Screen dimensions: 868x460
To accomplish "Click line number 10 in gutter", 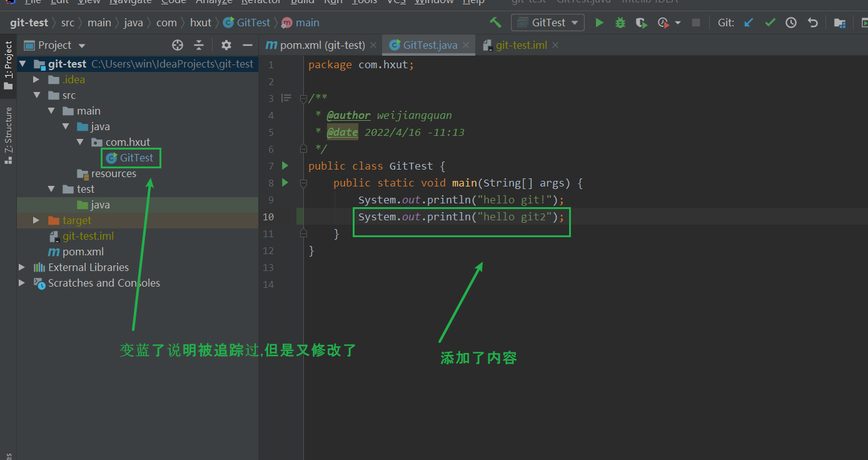I will pyautogui.click(x=268, y=217).
